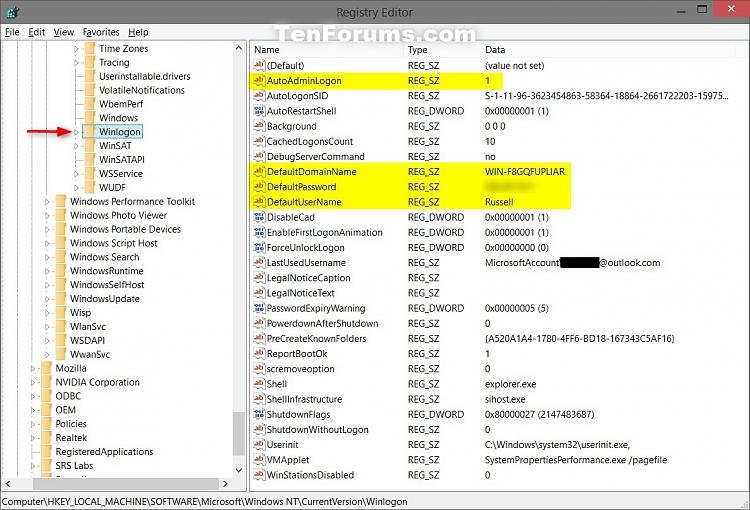Click the Background string value icon
Viewport: 750px width, 510px height.
(259, 126)
